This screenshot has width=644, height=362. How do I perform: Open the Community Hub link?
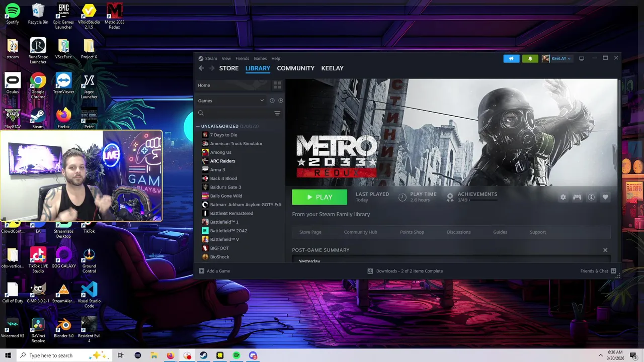coord(360,232)
